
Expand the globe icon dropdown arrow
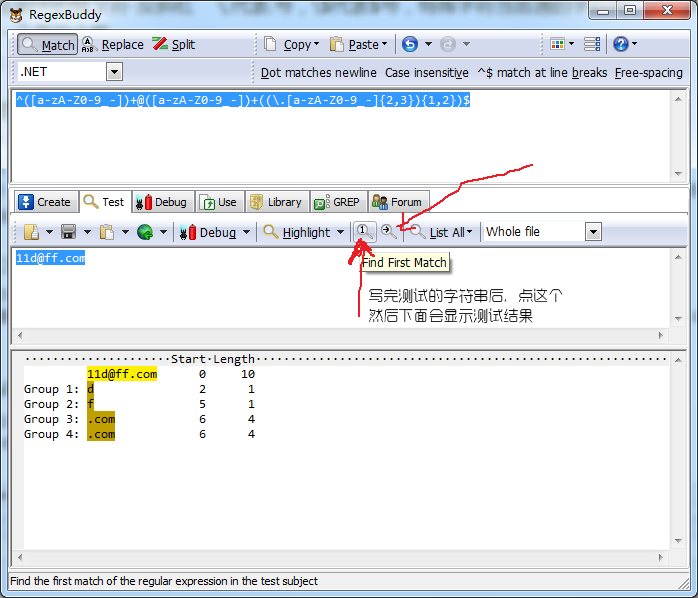[x=163, y=232]
